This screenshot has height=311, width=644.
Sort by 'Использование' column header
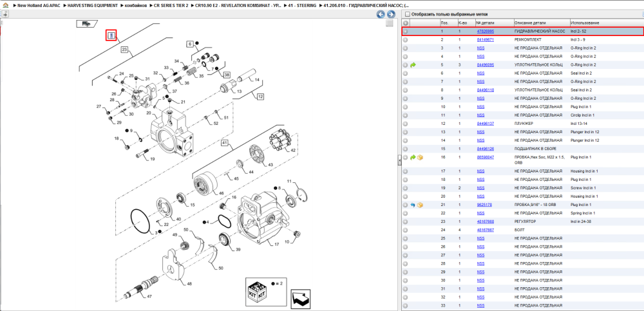pos(606,23)
